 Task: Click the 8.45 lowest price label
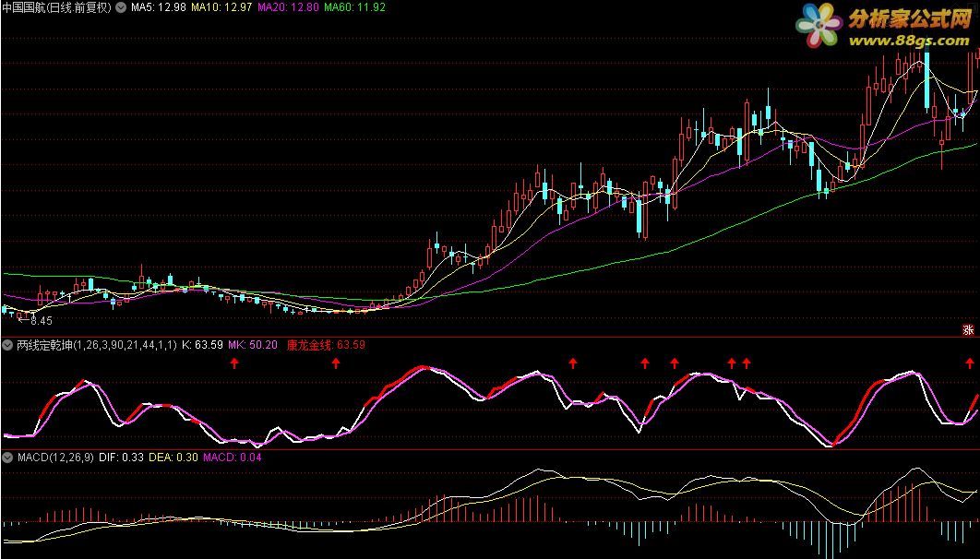(x=42, y=320)
